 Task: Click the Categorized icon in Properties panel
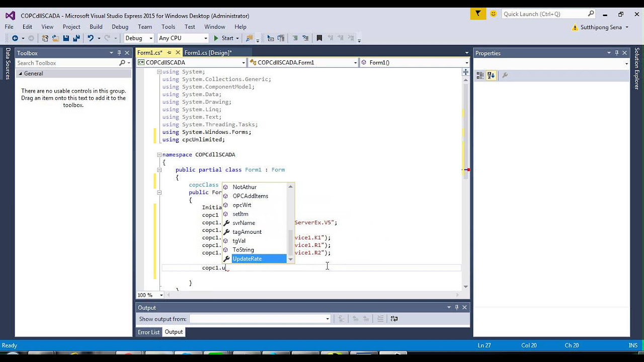[x=480, y=75]
